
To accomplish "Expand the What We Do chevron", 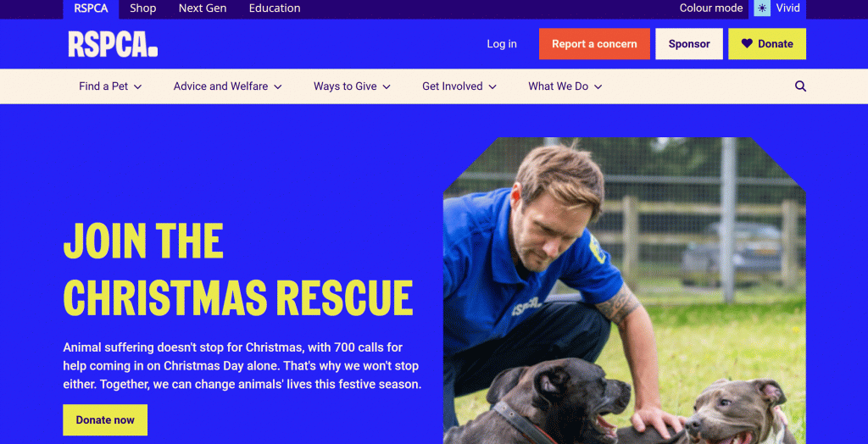I will tap(598, 87).
